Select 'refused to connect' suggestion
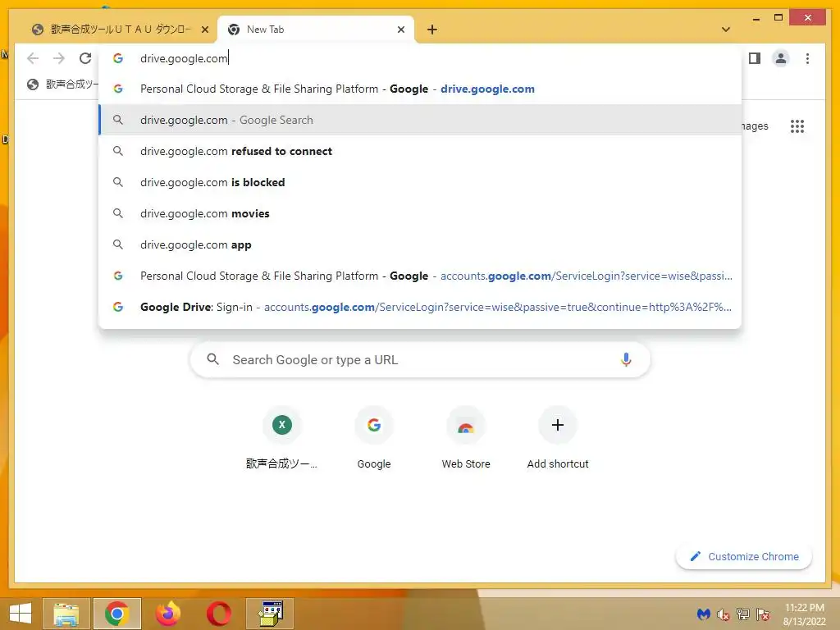 tap(420, 151)
